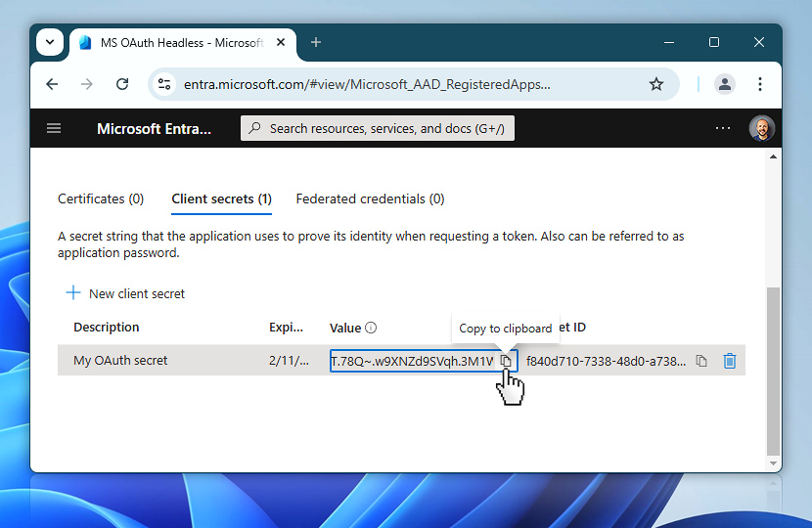Open the Entra hamburger navigation menu
Screen dimensions: 812x528
click(54, 128)
